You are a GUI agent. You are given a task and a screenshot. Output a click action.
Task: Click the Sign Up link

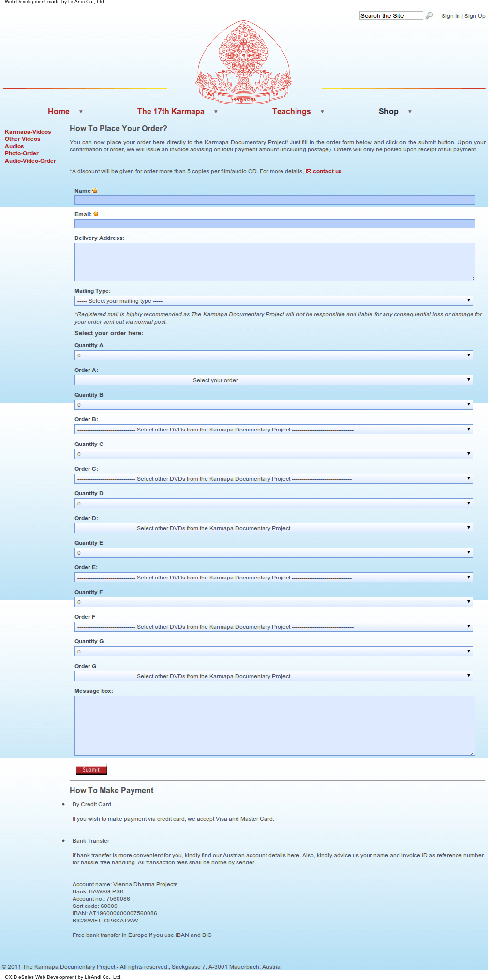(475, 16)
